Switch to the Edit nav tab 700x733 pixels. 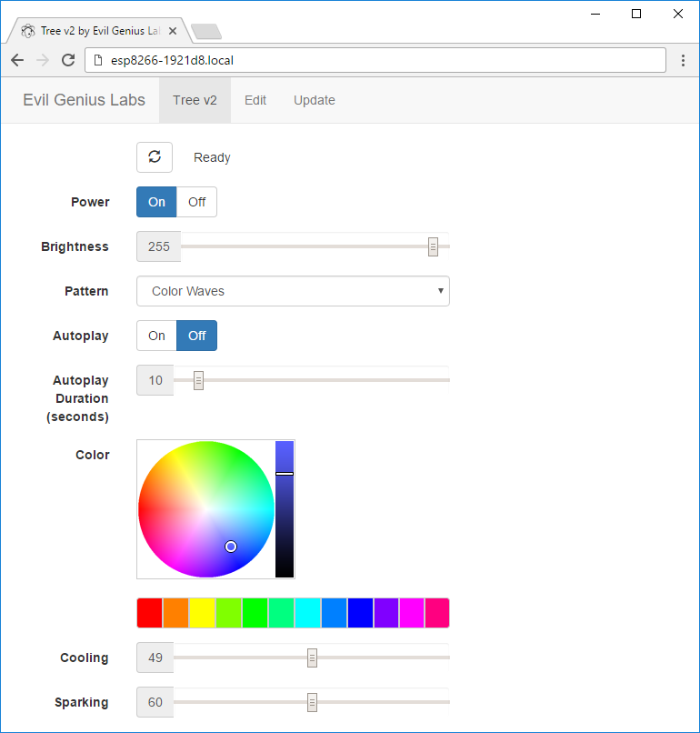tap(255, 100)
